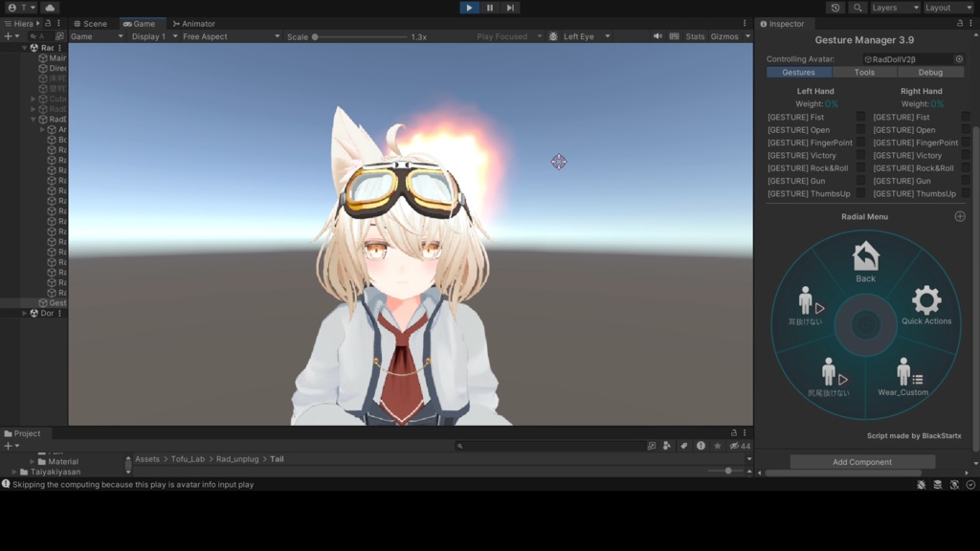Enable Right Hand Fist checkbox
Image resolution: width=980 pixels, height=551 pixels.
967,117
